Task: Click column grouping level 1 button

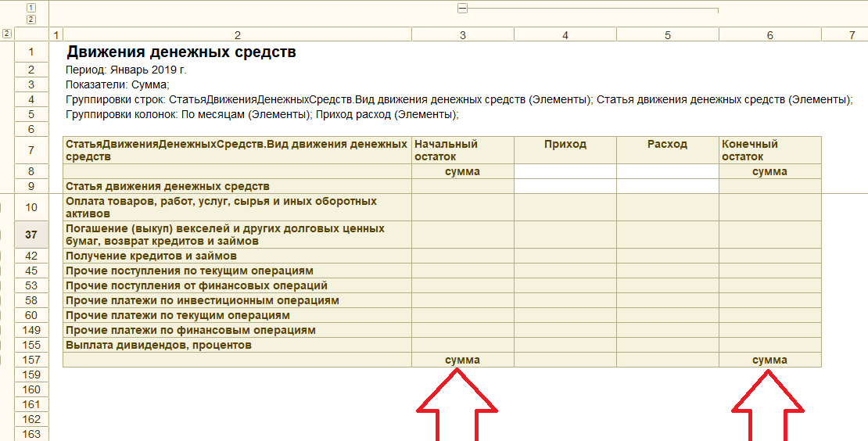Action: point(31,7)
